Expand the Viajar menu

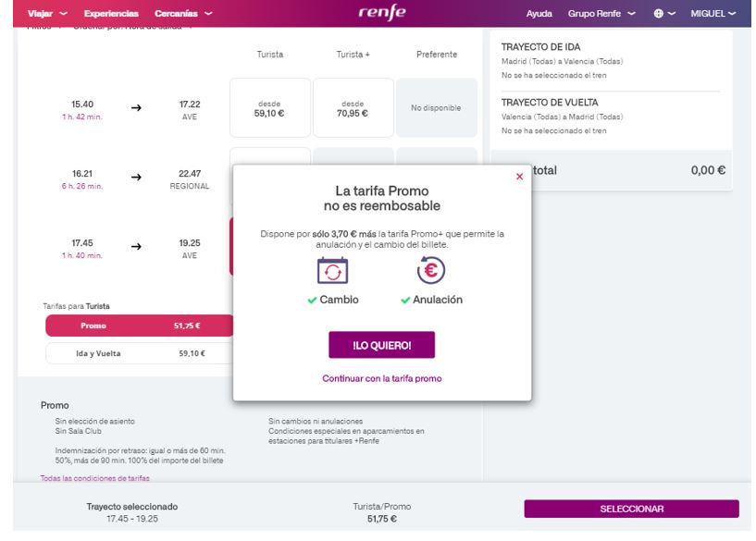click(47, 14)
